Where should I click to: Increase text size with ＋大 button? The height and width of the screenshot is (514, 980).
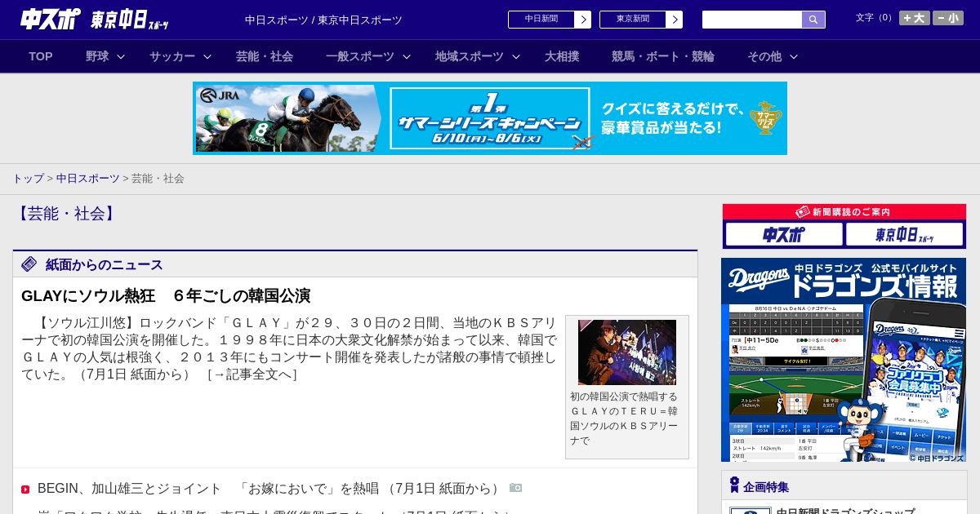(915, 18)
